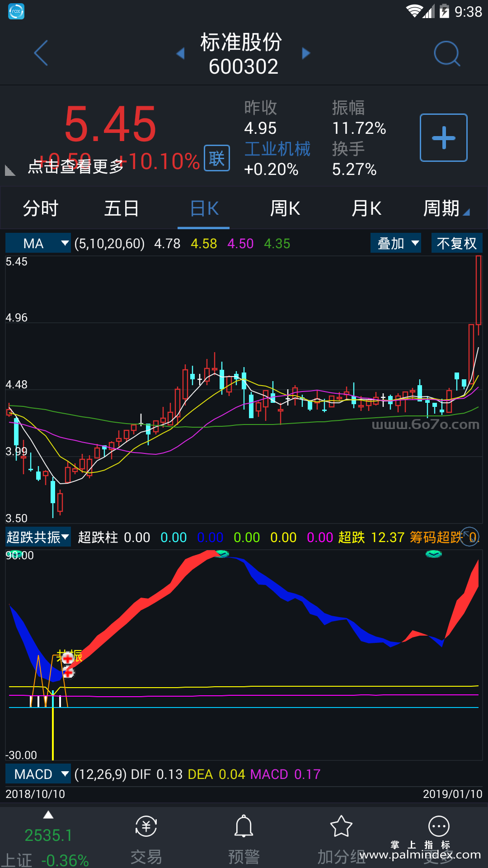Tap the clock showing 9:38

tap(468, 11)
